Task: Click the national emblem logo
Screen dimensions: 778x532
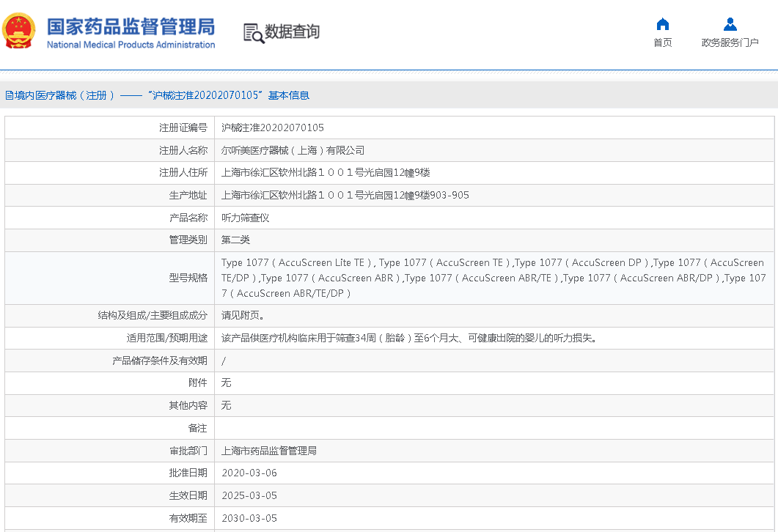Action: 19,32
